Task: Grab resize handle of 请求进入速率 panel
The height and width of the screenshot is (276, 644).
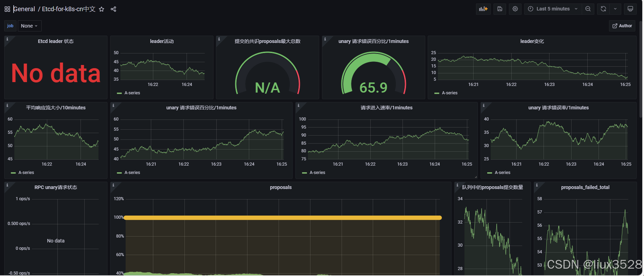Action: click(476, 177)
